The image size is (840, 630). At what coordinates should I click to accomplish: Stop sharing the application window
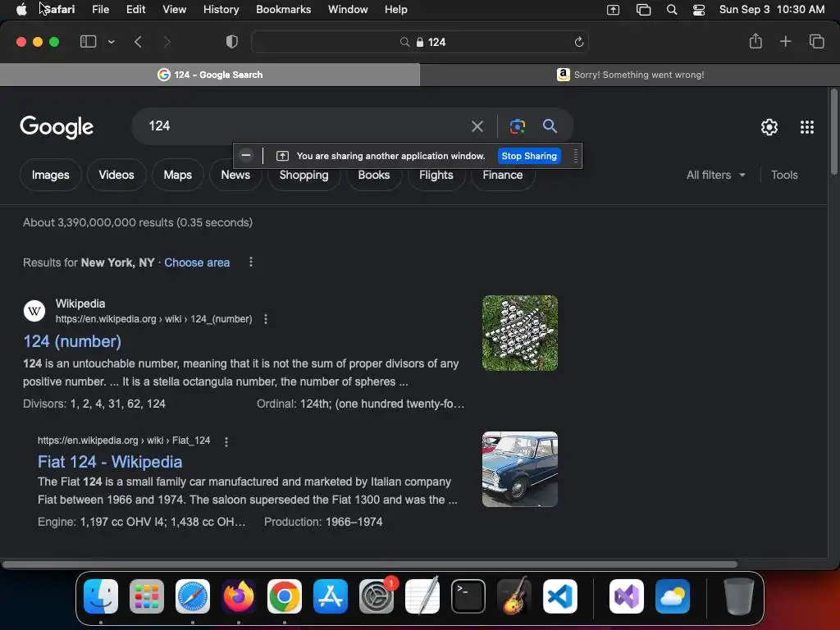click(529, 156)
